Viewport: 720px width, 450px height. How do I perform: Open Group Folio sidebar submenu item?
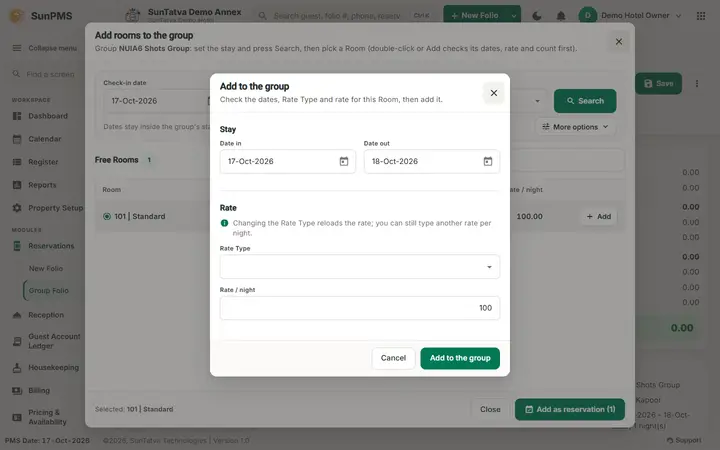[48, 291]
